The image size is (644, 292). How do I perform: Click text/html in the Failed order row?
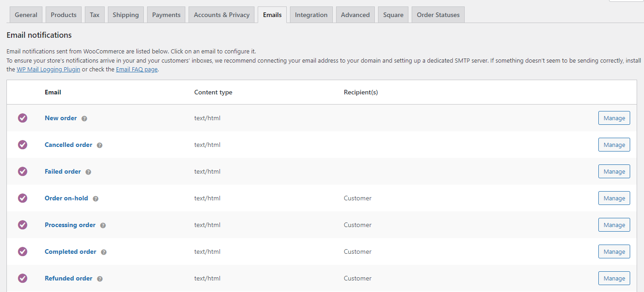(x=207, y=171)
